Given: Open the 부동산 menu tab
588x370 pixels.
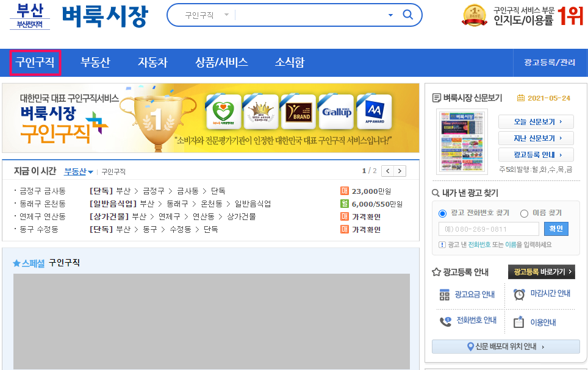Looking at the screenshot, I should coord(95,63).
